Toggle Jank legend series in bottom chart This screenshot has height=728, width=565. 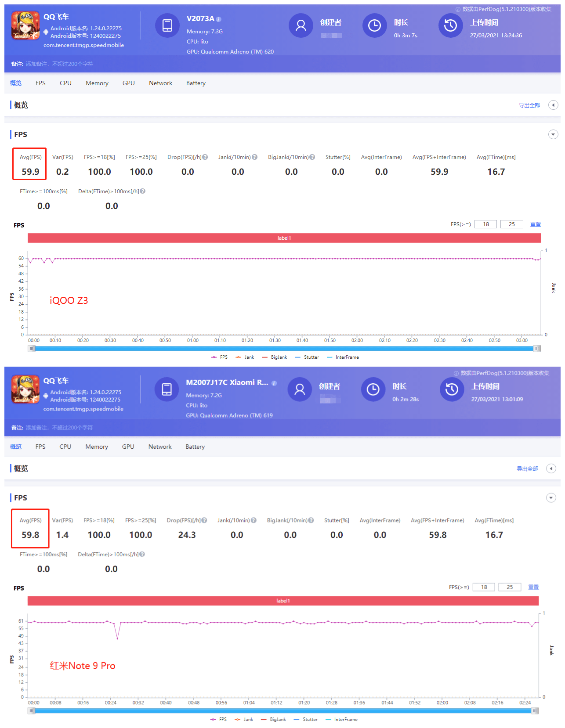click(244, 720)
